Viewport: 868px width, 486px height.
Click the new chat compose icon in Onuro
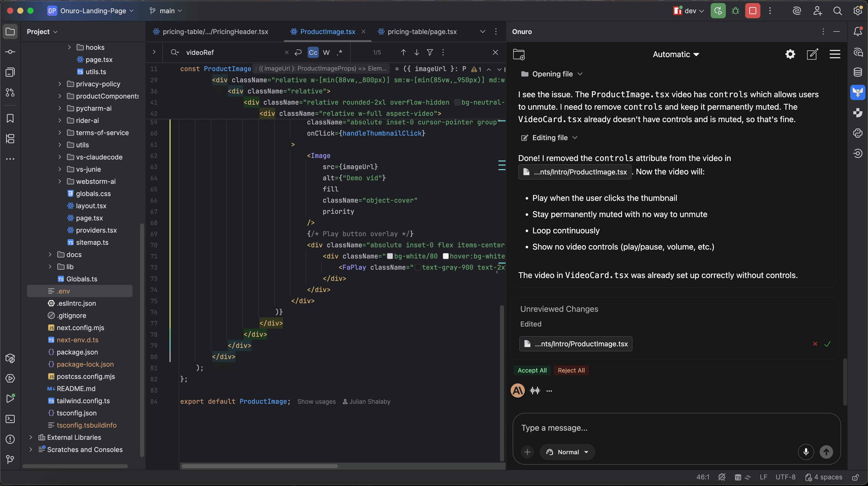coord(812,54)
